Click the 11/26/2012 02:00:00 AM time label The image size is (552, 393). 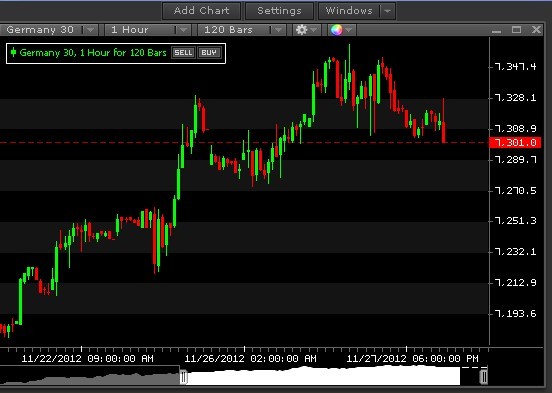click(x=250, y=359)
